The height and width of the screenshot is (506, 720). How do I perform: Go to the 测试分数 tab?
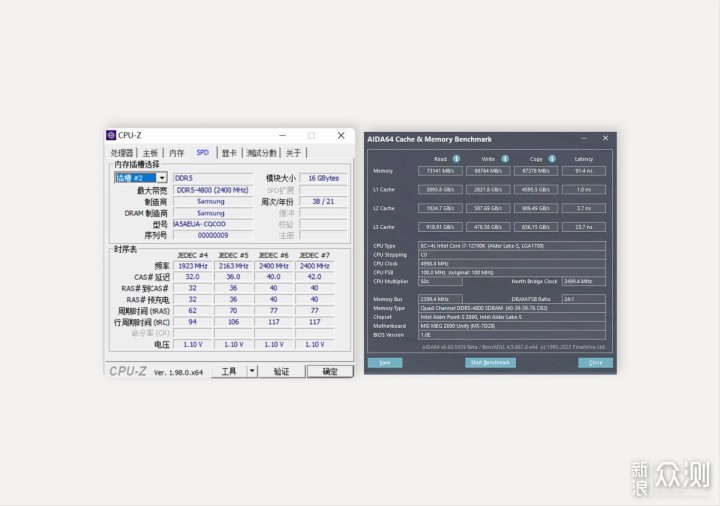tap(261, 153)
